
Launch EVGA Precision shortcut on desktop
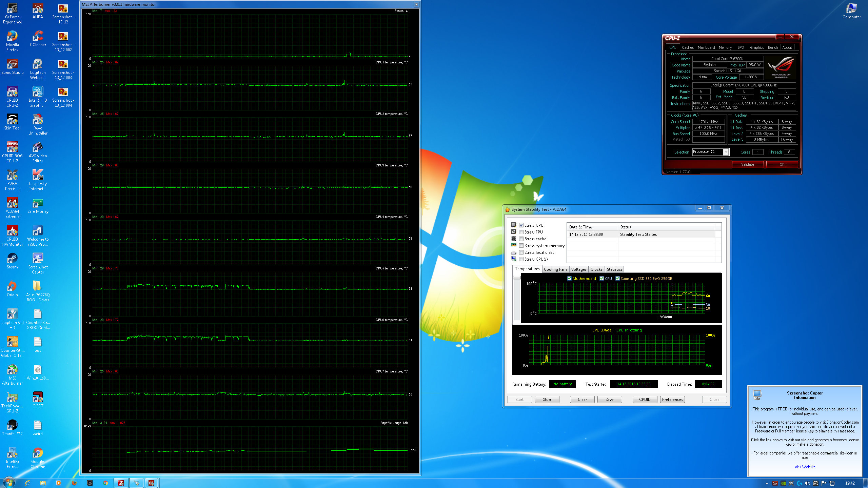[x=12, y=180]
